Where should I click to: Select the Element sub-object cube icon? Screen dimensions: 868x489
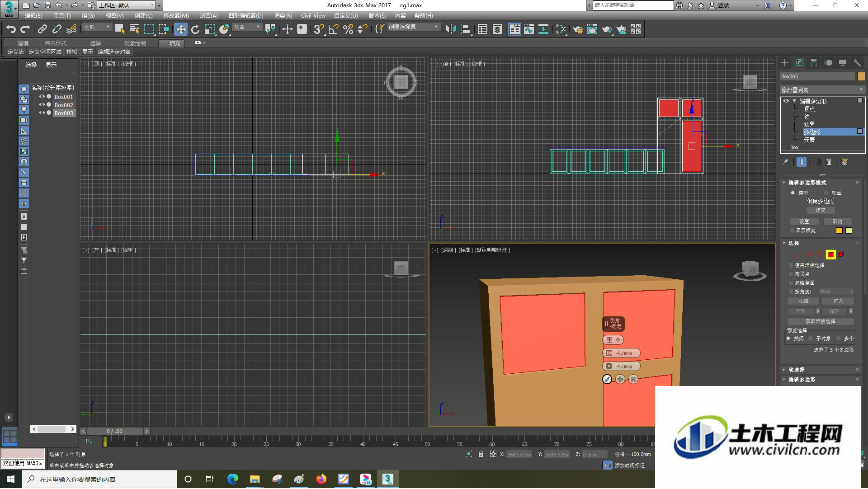point(841,254)
